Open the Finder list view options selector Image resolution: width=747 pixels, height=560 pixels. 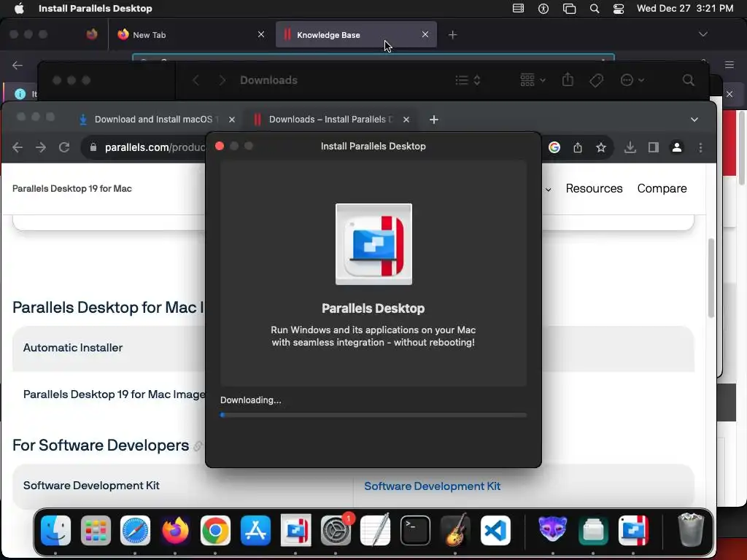(468, 80)
